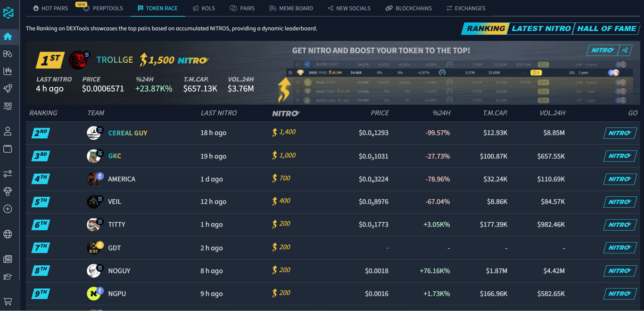Viewport: 644px width, 311px height.
Task: Click NITRO button for GDT
Action: coord(620,247)
